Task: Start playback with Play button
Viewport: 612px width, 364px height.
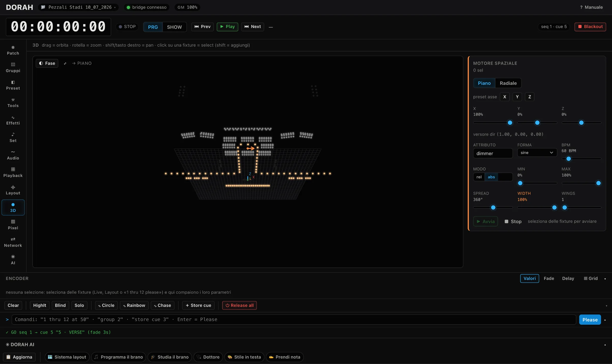Action: (x=227, y=27)
